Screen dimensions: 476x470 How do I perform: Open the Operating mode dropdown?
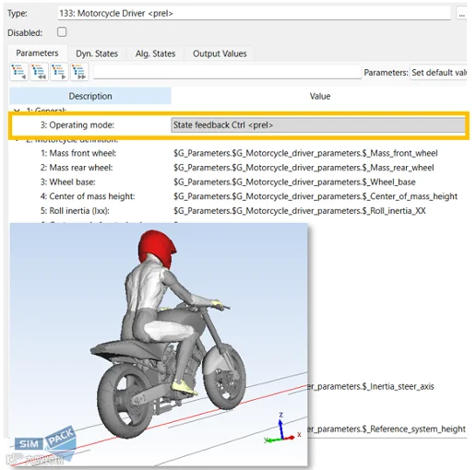318,125
